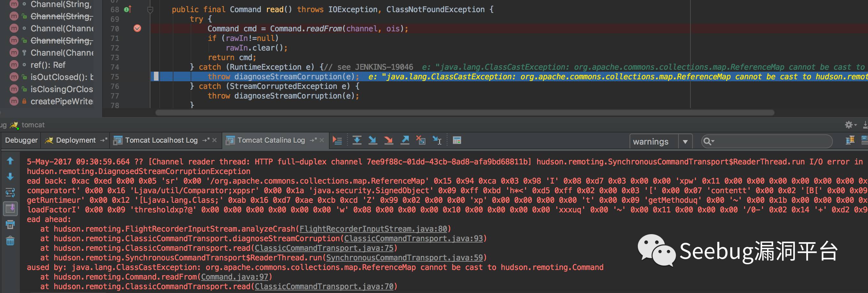Click line number 70 in gutter
The height and width of the screenshot is (293, 868).
coord(115,29)
